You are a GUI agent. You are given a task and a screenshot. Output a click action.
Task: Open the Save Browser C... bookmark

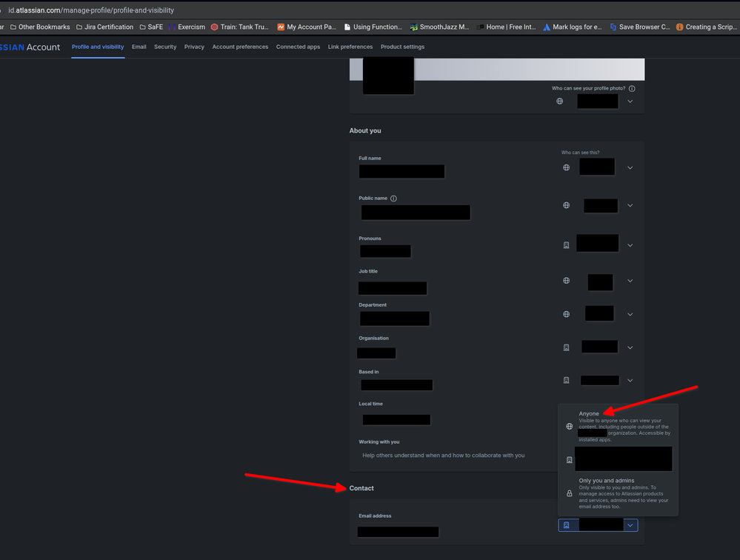pyautogui.click(x=639, y=27)
